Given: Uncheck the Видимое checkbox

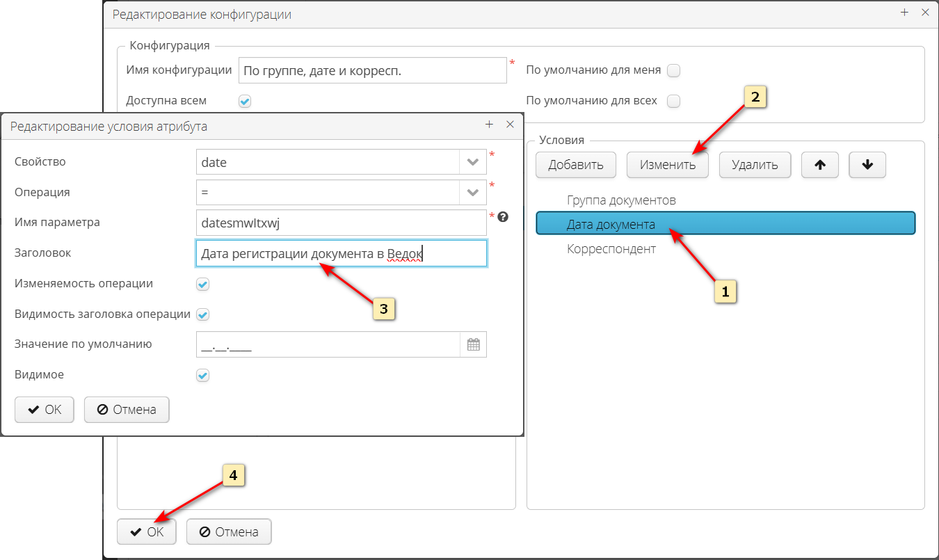Looking at the screenshot, I should tap(202, 375).
